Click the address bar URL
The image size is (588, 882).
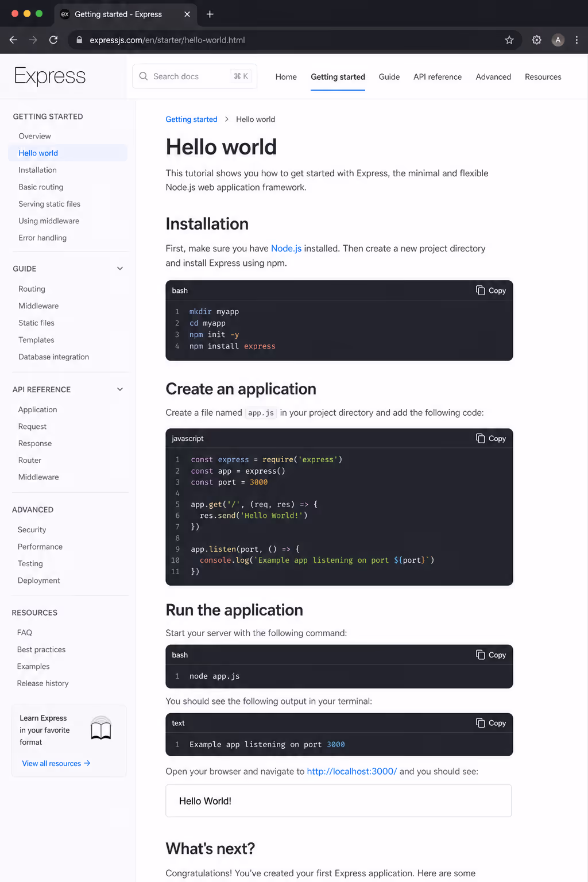167,40
